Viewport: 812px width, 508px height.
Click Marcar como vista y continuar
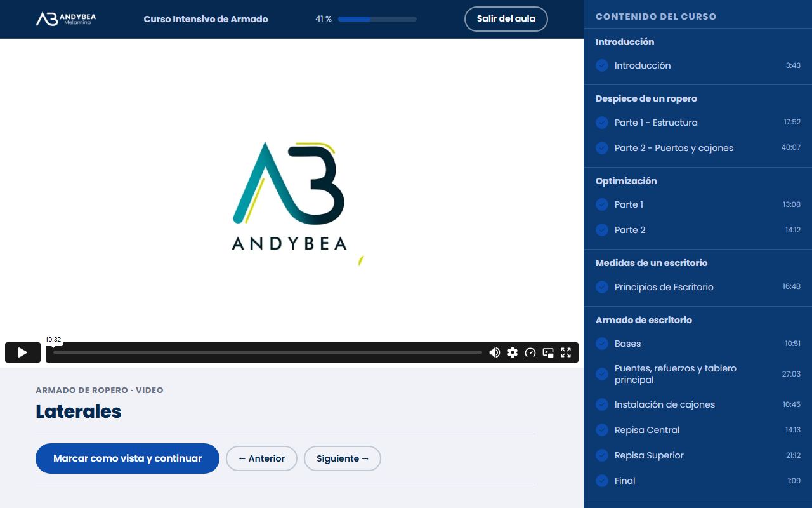click(128, 458)
